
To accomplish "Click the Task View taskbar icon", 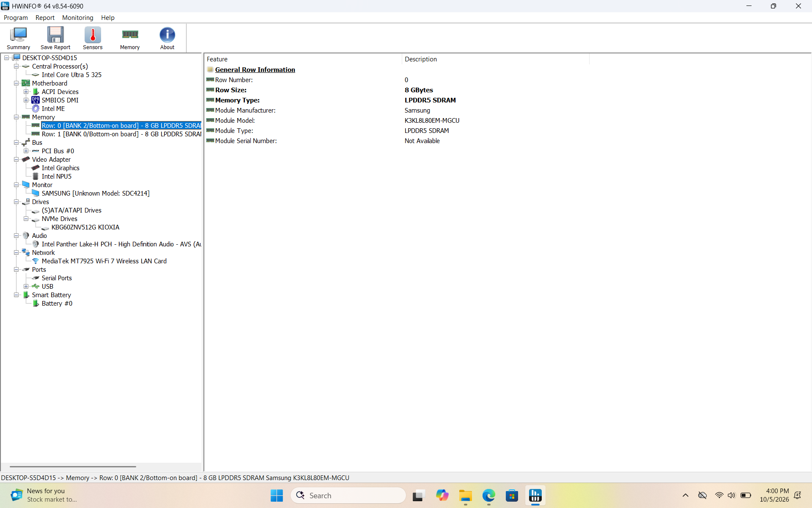I will [418, 495].
